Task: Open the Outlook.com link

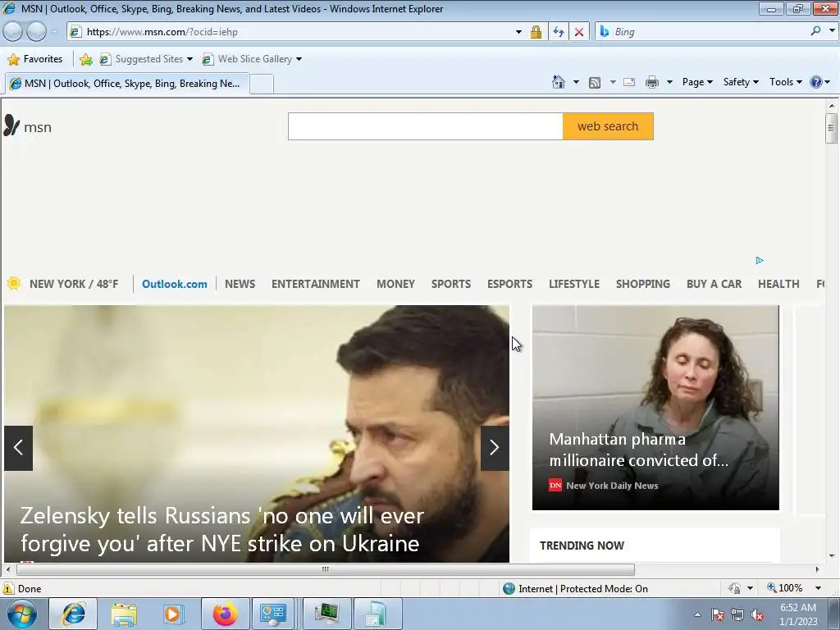Action: point(174,284)
